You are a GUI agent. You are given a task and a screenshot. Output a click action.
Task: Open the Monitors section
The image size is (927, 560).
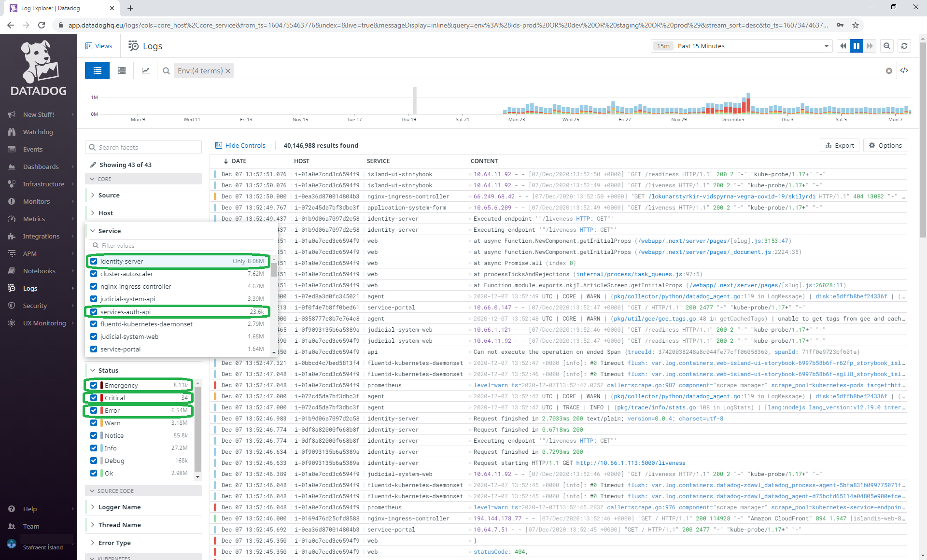[x=36, y=201]
